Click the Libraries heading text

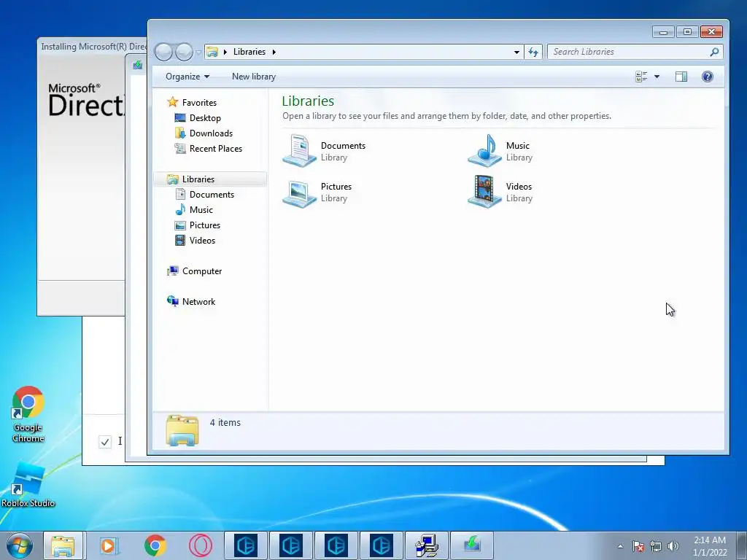point(308,101)
